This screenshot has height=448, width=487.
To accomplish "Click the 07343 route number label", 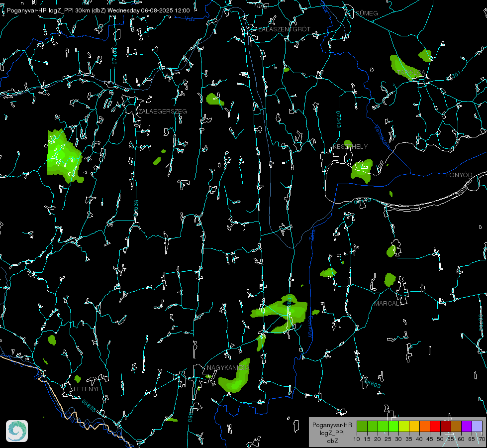I will pyautogui.click(x=339, y=119).
